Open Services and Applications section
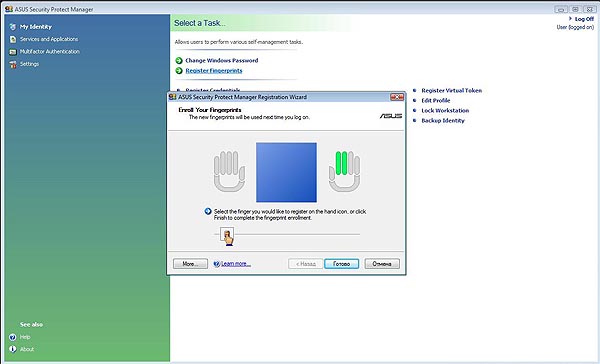This screenshot has height=364, width=600. [x=49, y=39]
